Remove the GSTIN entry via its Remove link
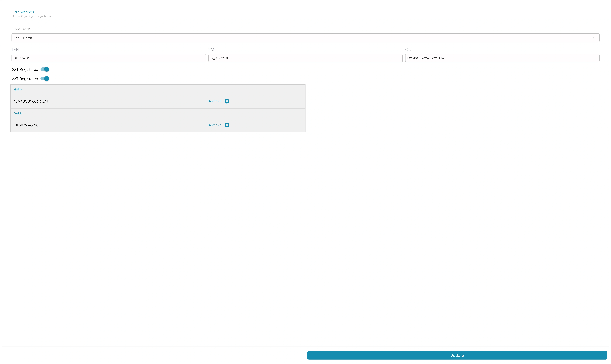The width and height of the screenshot is (611, 364). pyautogui.click(x=215, y=101)
